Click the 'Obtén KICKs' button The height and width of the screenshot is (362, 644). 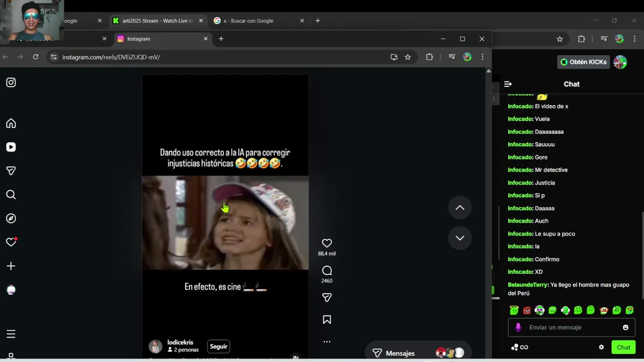click(x=584, y=62)
